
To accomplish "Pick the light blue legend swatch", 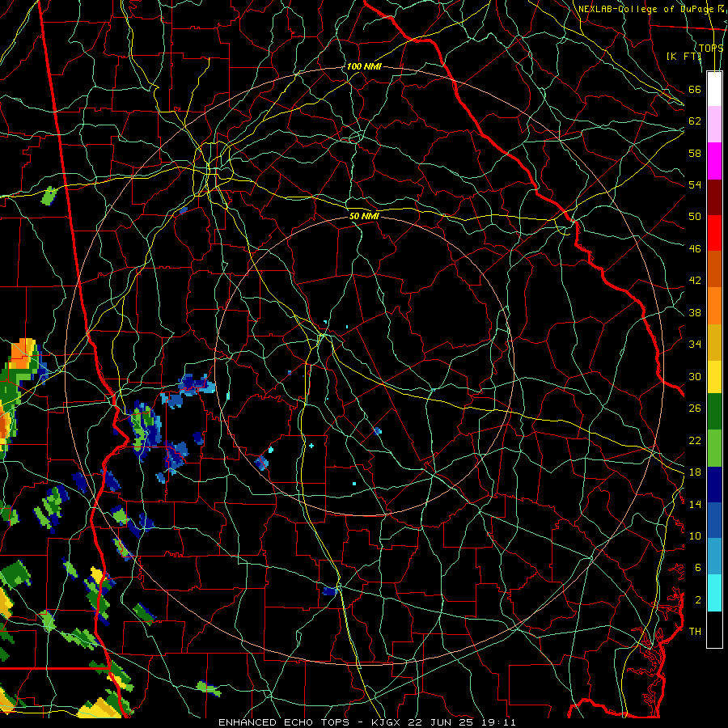I will pos(714,557).
